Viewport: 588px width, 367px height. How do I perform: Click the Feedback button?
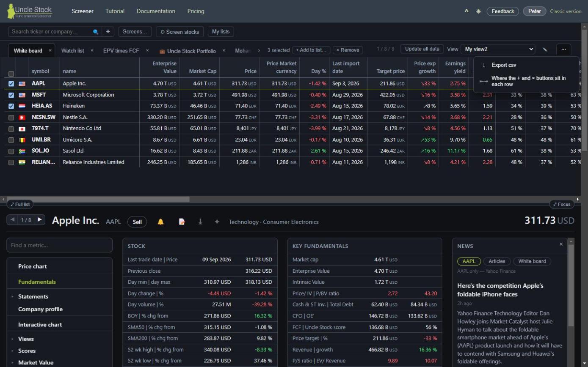click(x=503, y=11)
